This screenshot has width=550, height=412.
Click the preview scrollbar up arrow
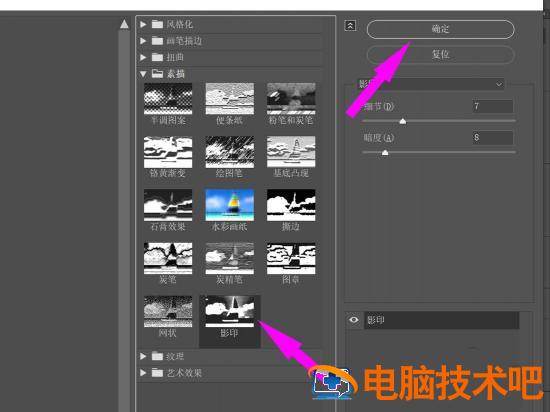point(124,24)
